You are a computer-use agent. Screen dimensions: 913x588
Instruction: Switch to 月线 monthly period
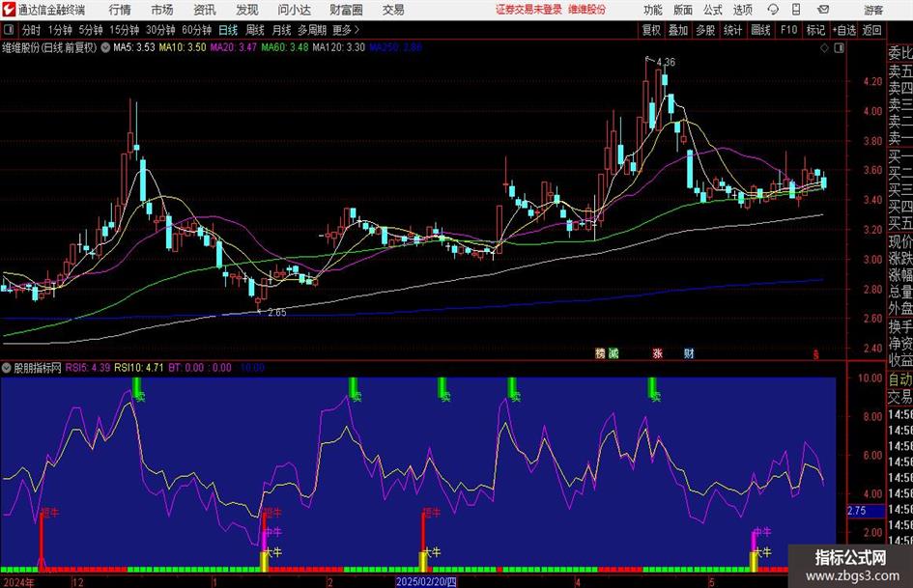[281, 30]
